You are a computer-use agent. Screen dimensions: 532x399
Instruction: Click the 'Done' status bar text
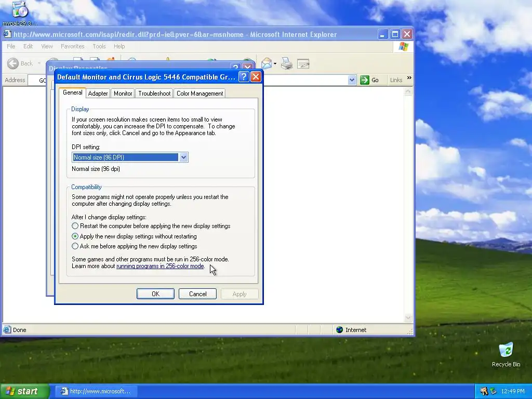click(19, 330)
